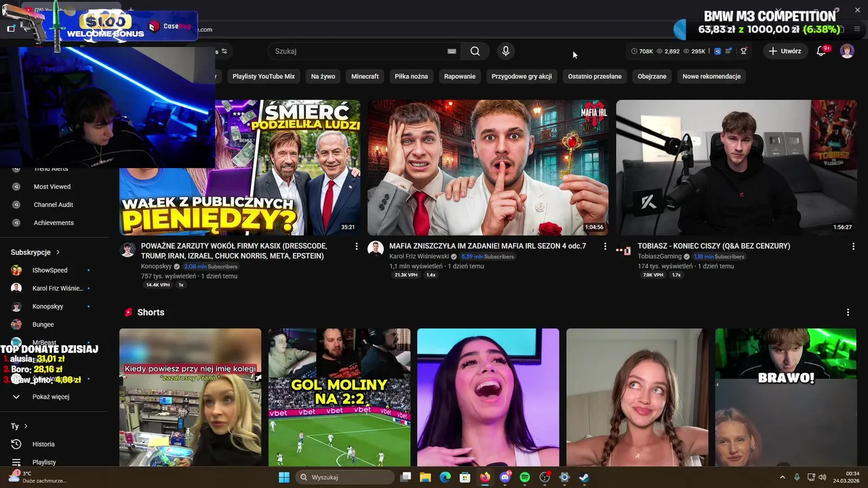The image size is (868, 488).
Task: Open the Shorts section options menu
Action: click(x=848, y=312)
